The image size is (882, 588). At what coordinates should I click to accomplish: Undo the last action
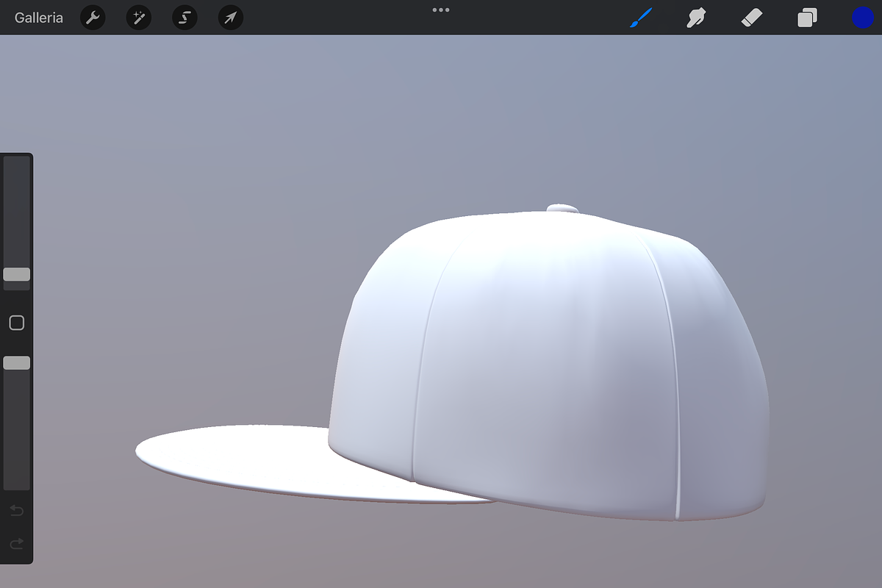click(x=16, y=511)
